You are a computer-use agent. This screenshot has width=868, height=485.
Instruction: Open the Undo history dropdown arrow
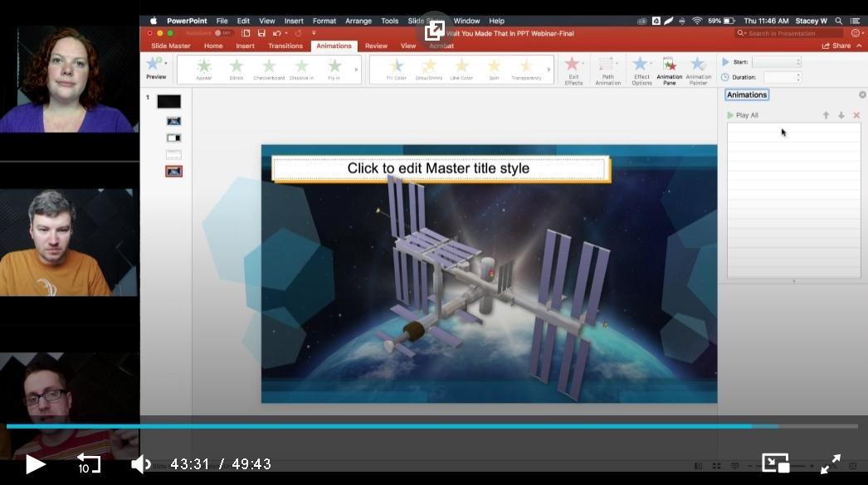pyautogui.click(x=285, y=33)
